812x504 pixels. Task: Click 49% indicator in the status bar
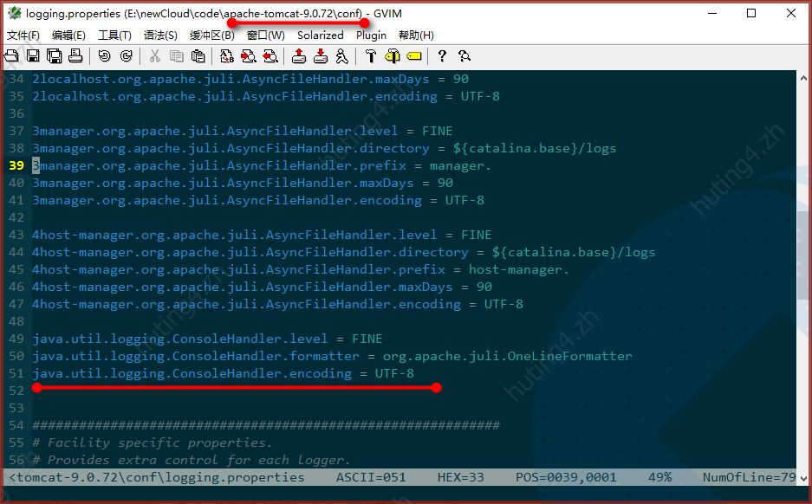[659, 477]
